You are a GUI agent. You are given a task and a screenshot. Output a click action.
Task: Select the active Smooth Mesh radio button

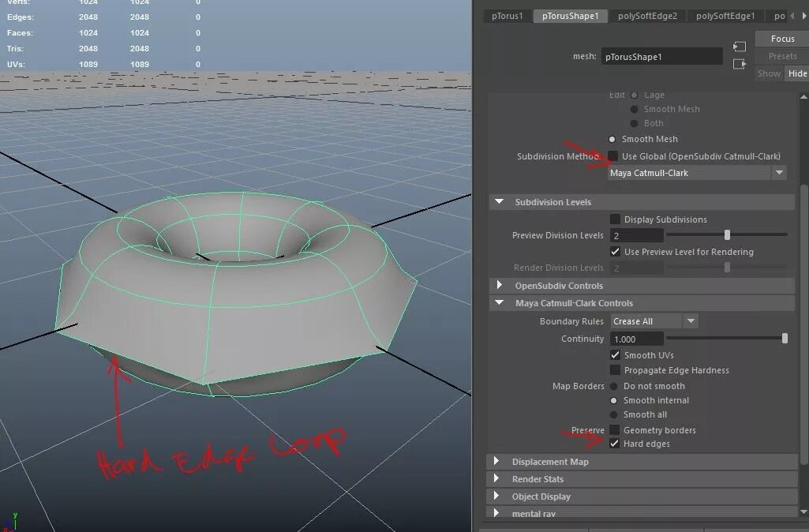point(612,140)
